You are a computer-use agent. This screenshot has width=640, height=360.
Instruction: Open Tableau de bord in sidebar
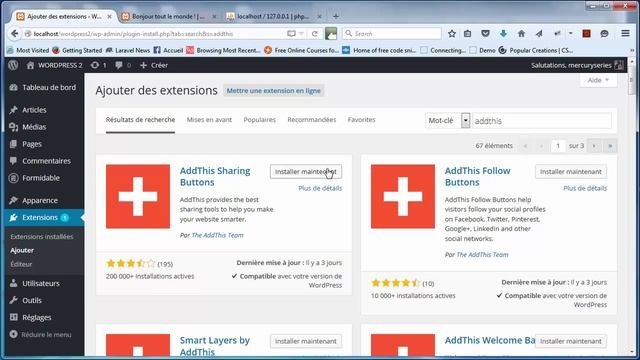[x=44, y=87]
